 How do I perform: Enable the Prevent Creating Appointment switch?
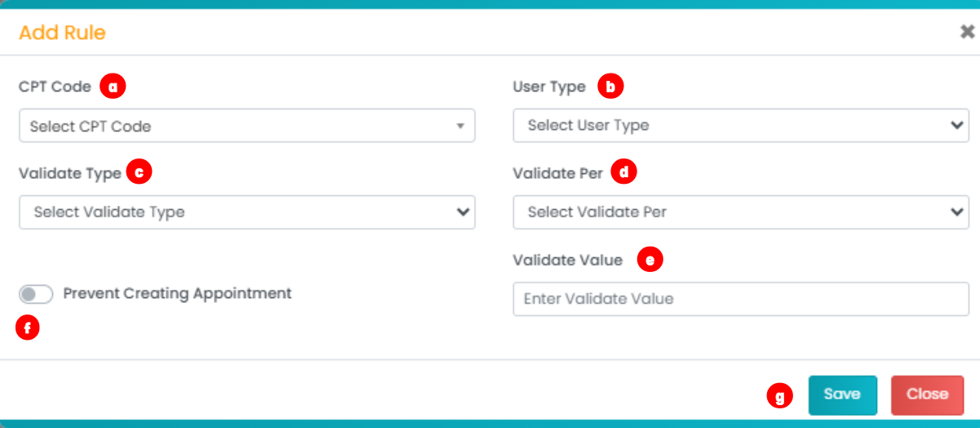click(36, 294)
